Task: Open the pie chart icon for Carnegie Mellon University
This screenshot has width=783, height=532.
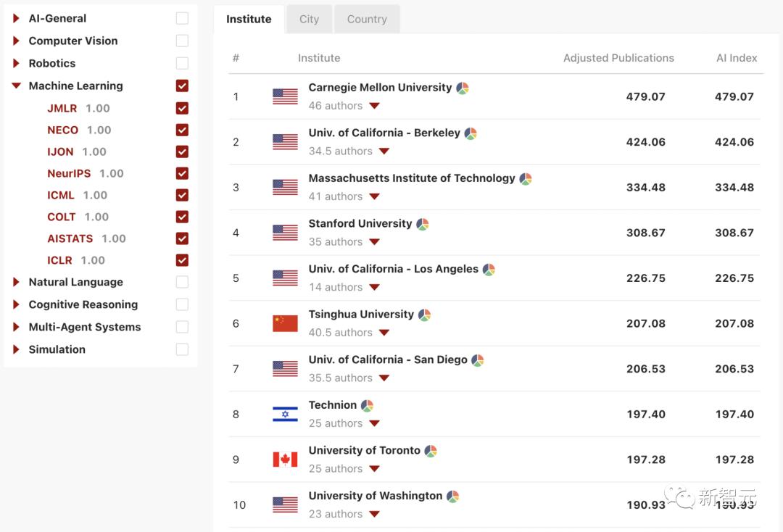Action: tap(463, 88)
